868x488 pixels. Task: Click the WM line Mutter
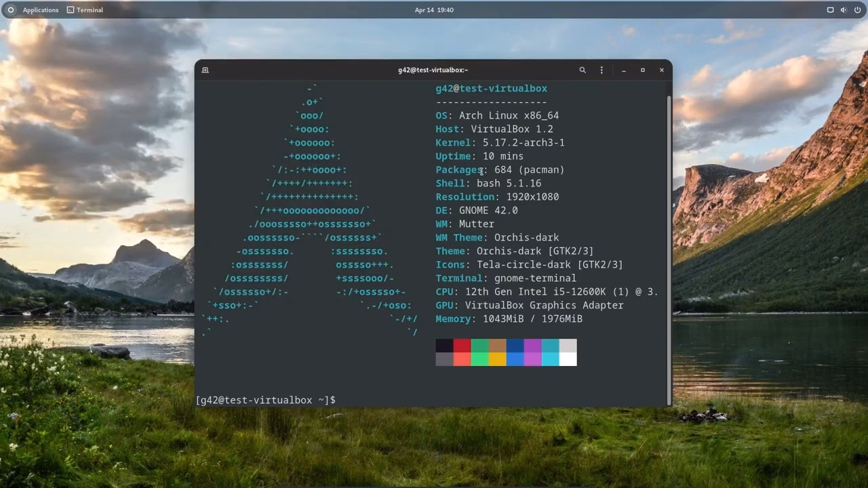tap(465, 224)
